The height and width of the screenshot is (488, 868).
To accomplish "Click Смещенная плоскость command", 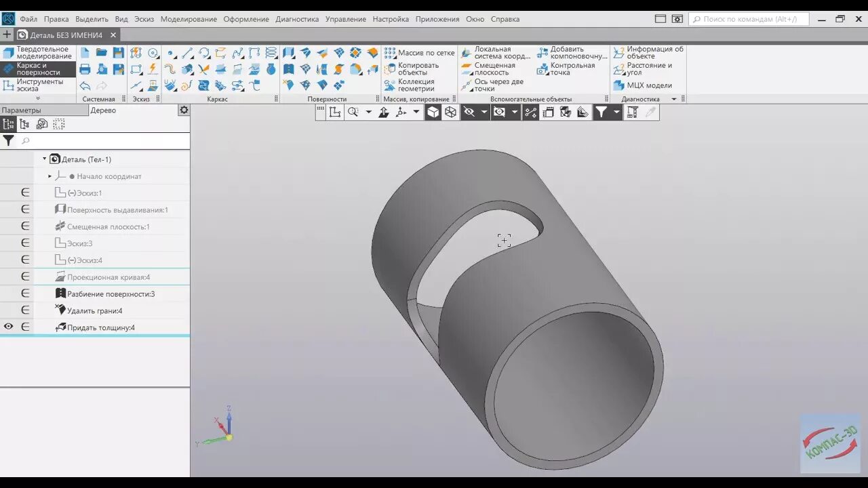I will (x=488, y=69).
